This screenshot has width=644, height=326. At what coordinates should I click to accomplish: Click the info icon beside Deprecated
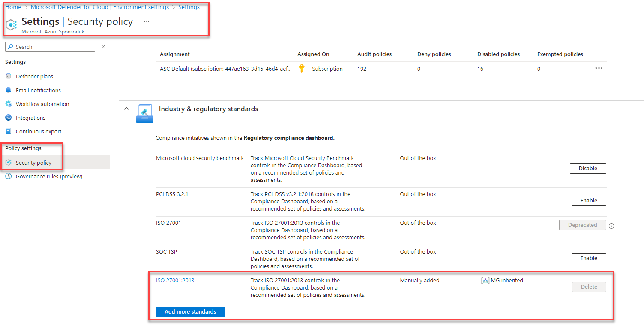(611, 226)
